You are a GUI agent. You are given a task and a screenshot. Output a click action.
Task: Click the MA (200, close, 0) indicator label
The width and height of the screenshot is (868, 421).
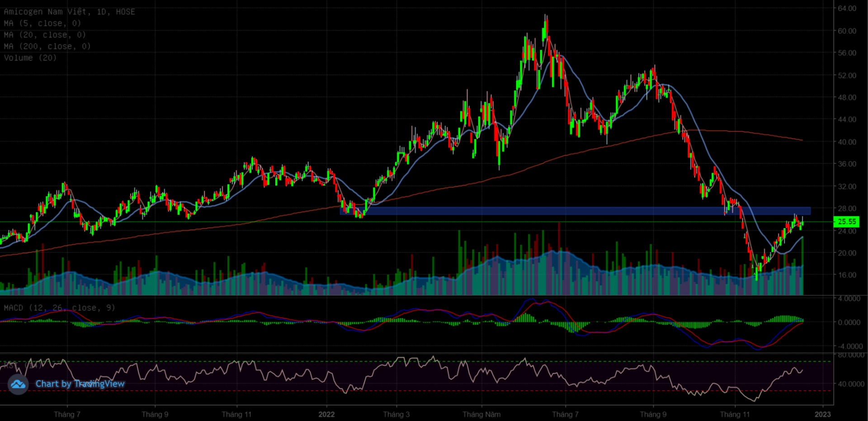pyautogui.click(x=47, y=47)
